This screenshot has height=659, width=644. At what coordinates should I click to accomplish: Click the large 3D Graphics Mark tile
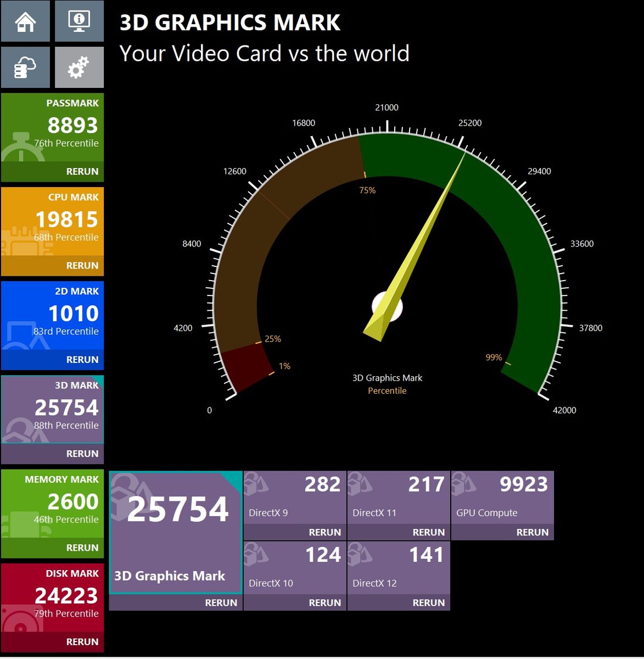176,532
